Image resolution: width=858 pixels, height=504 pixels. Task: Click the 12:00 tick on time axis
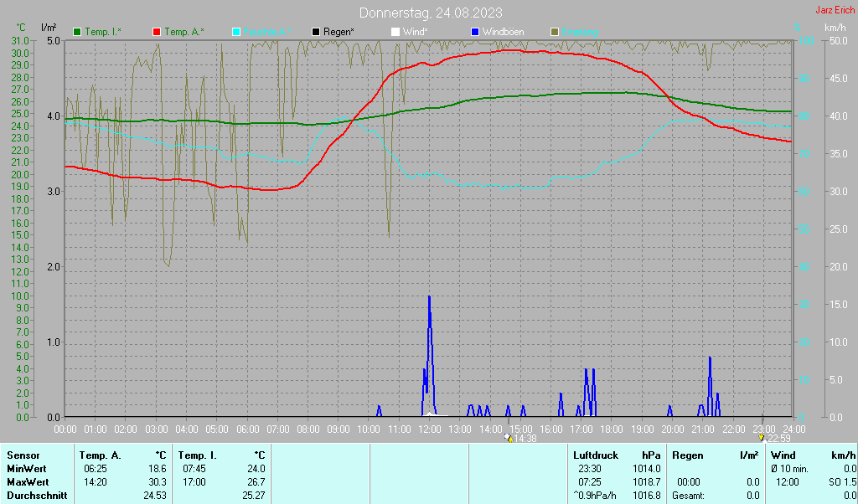point(429,429)
